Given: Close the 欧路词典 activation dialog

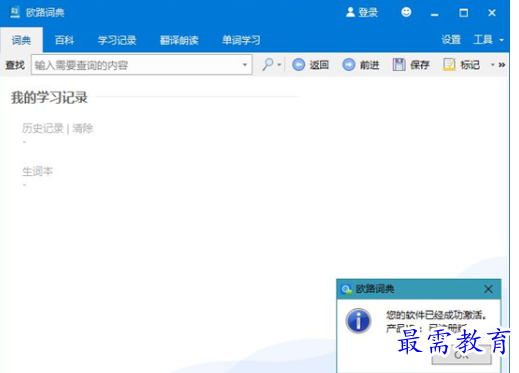Looking at the screenshot, I should (x=488, y=289).
